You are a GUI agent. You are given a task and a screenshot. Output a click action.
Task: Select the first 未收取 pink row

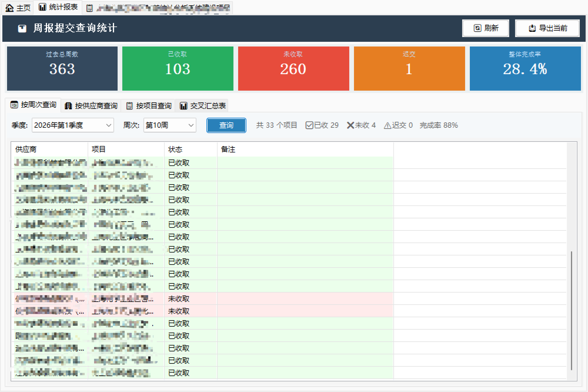pyautogui.click(x=178, y=299)
